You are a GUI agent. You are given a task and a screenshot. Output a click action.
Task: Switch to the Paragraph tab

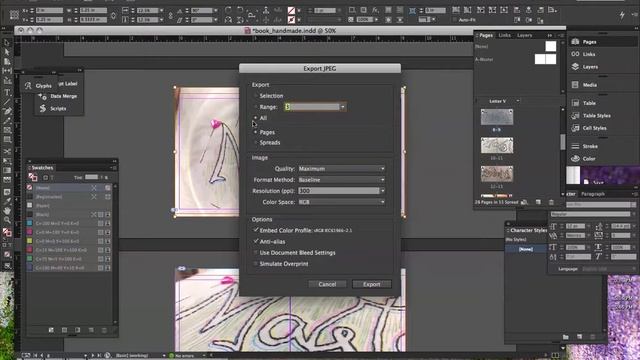[x=593, y=194]
